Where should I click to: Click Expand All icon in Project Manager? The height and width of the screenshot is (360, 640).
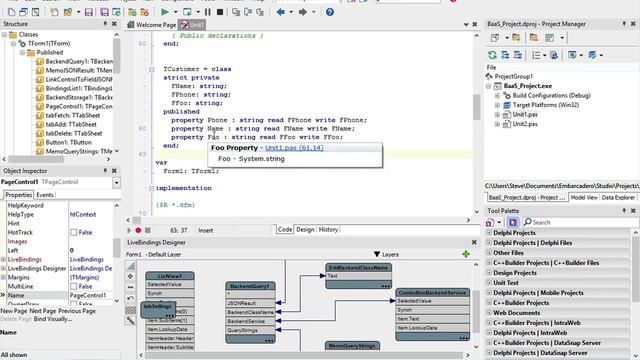(x=505, y=55)
